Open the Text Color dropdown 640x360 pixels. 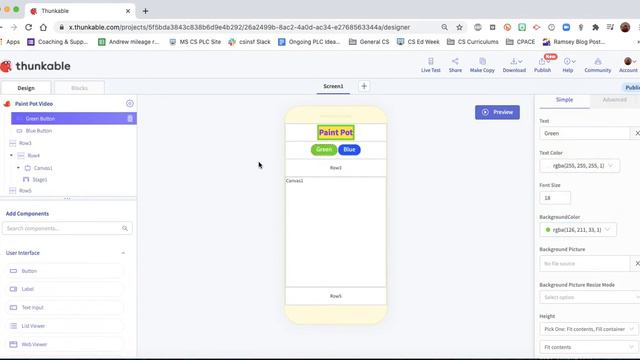click(580, 166)
